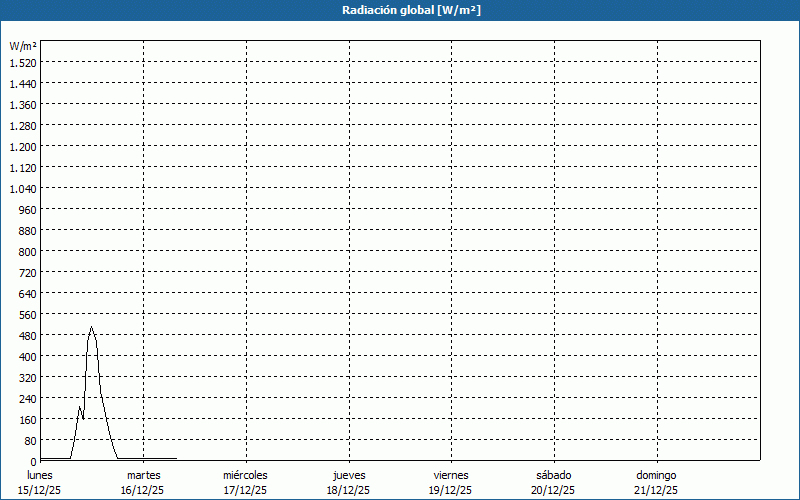Select the 1.520 y-axis value
Viewport: 800px width, 500px height.
[x=23, y=63]
